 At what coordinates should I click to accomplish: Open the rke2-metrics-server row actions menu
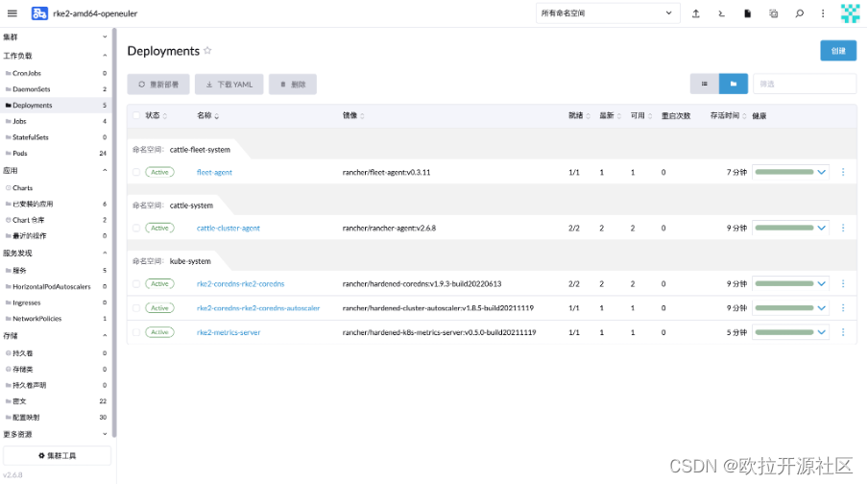coord(843,332)
